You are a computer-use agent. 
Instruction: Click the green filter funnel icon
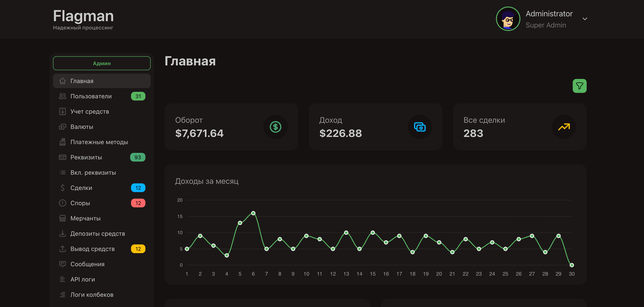pyautogui.click(x=579, y=86)
